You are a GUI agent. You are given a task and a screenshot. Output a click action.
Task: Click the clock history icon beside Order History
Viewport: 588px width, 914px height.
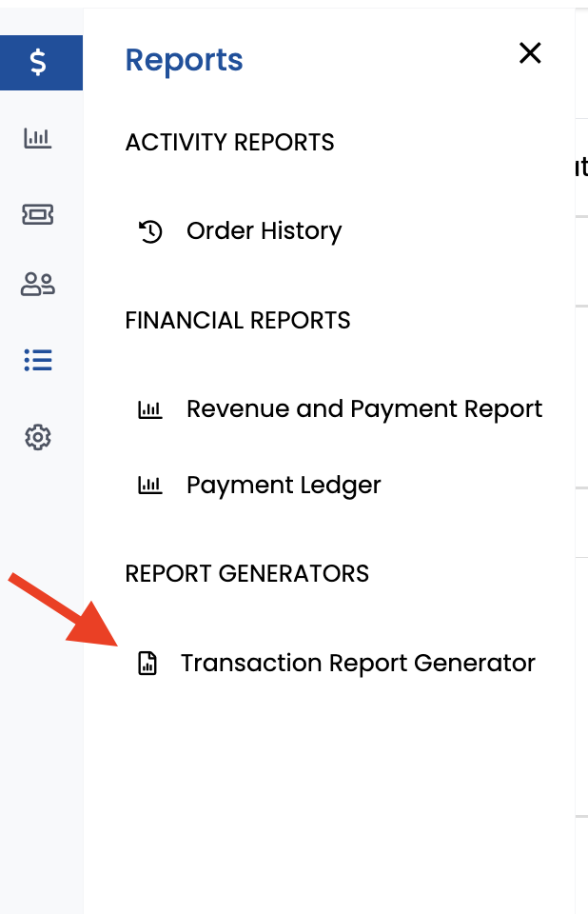click(x=150, y=231)
